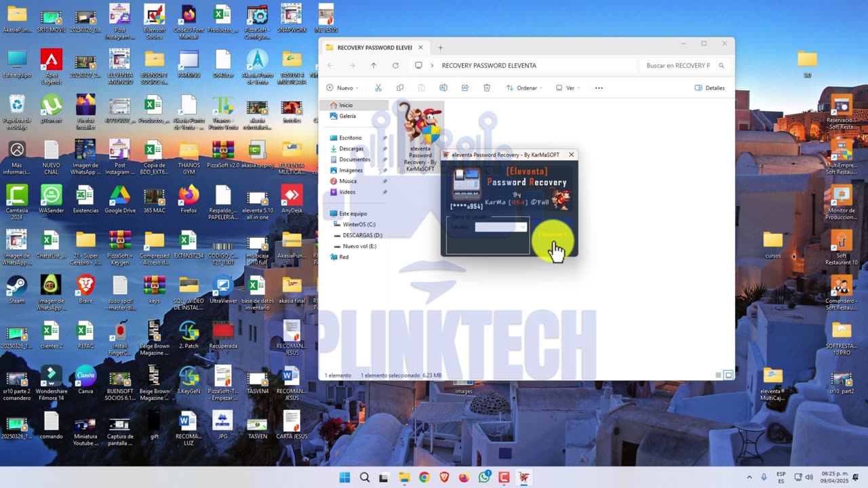Open the Apex Legends desktop shortcut
The width and height of the screenshot is (868, 488).
[52, 66]
